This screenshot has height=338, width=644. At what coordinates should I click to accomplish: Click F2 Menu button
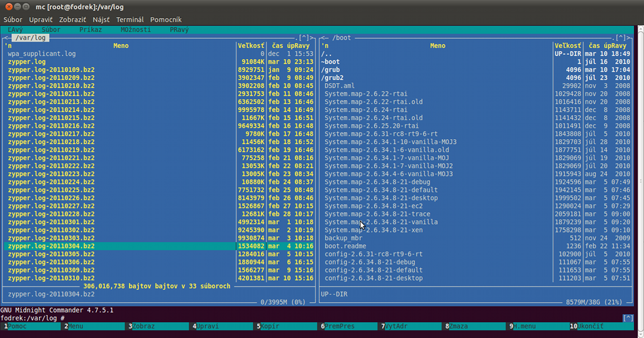click(94, 326)
